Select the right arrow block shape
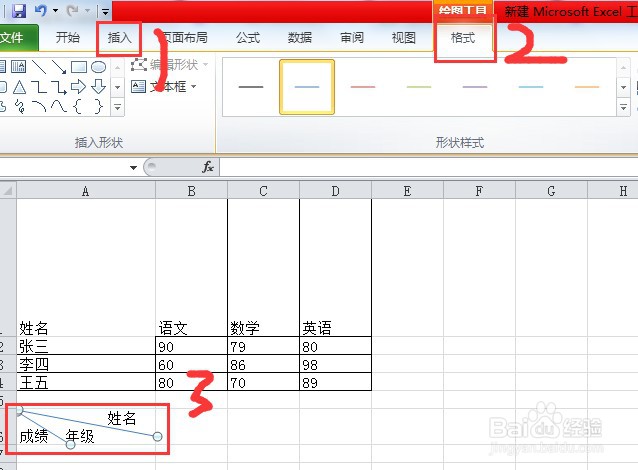The height and width of the screenshot is (470, 638). 79,87
